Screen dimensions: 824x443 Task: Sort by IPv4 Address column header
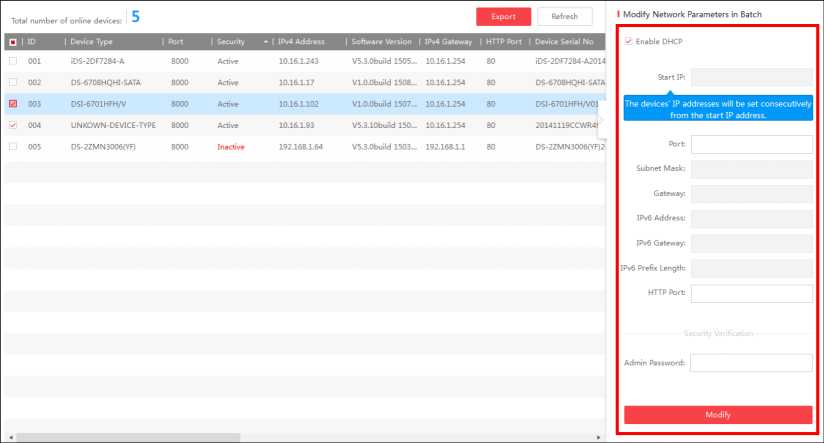pyautogui.click(x=300, y=42)
